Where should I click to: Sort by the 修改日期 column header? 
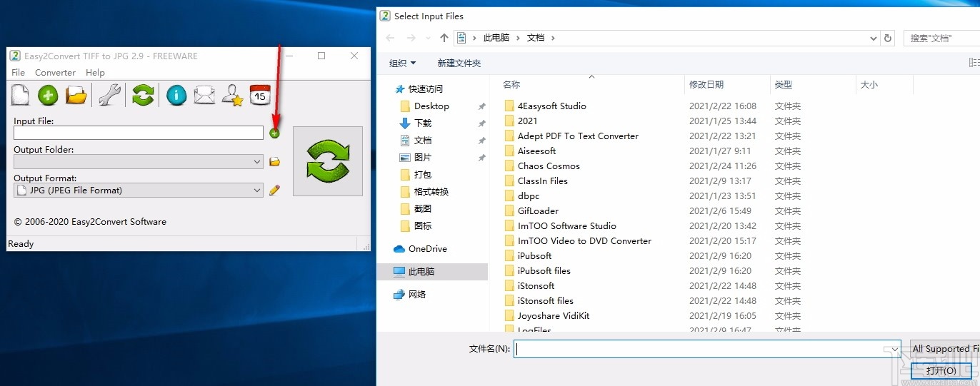[706, 84]
